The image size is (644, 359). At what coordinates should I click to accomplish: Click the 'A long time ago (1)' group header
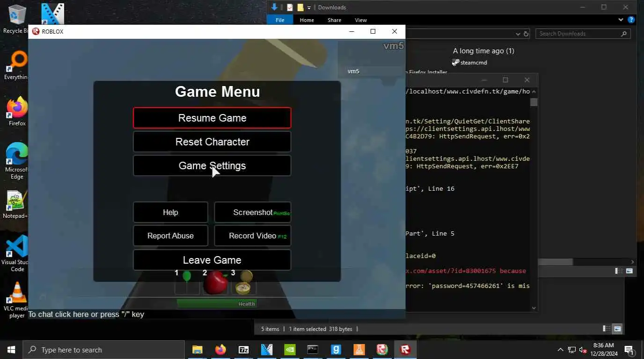tap(483, 51)
